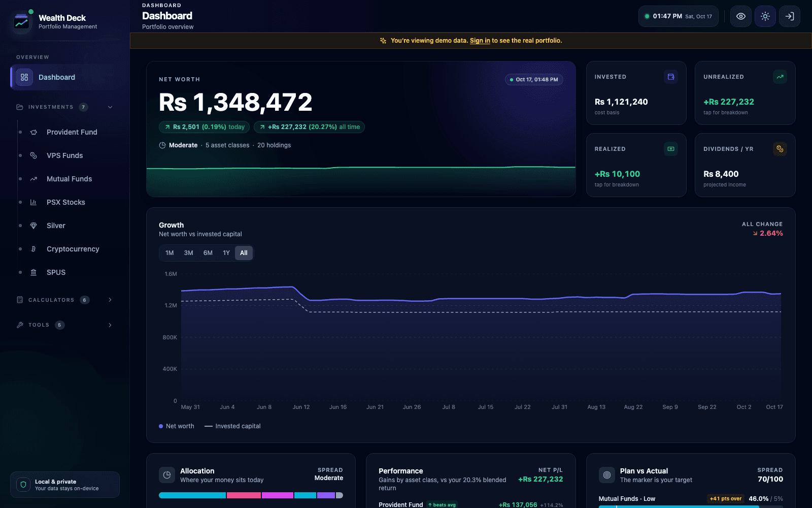Open Unrealized +Rs 227,232 breakdown
812x508 pixels.
745,93
